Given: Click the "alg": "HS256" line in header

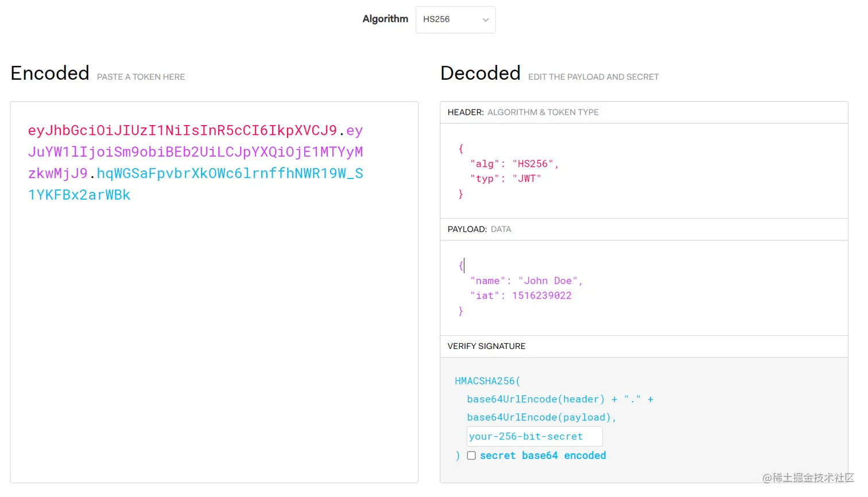Looking at the screenshot, I should point(514,164).
